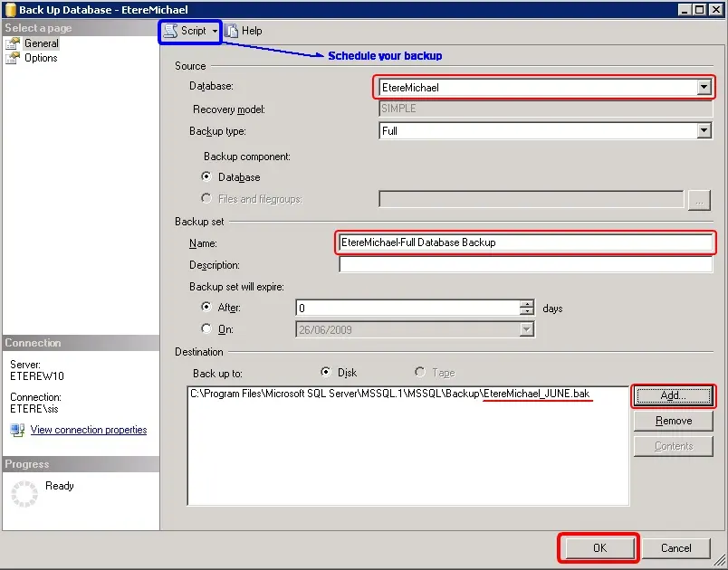Choose the expire On date radio button

point(206,329)
